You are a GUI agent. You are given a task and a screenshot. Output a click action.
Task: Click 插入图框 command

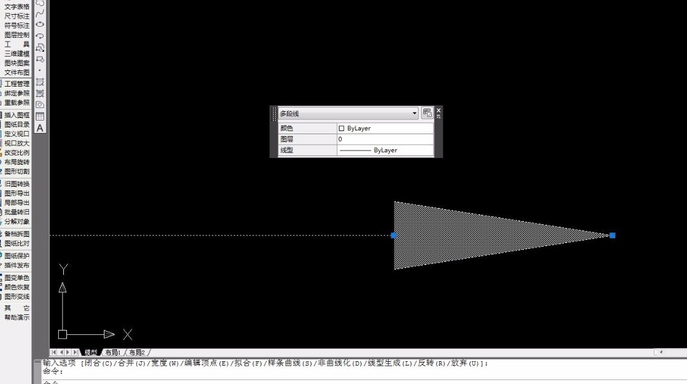click(x=16, y=115)
